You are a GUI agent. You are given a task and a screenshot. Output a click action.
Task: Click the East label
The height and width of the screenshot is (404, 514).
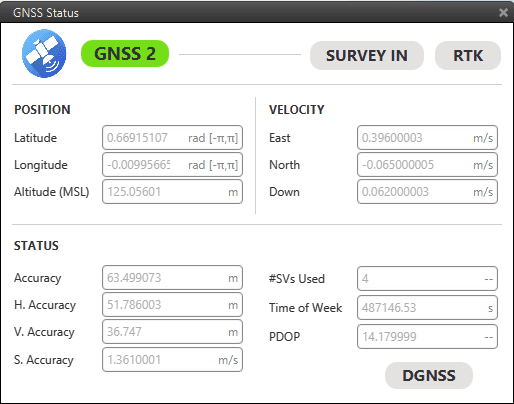(280, 138)
